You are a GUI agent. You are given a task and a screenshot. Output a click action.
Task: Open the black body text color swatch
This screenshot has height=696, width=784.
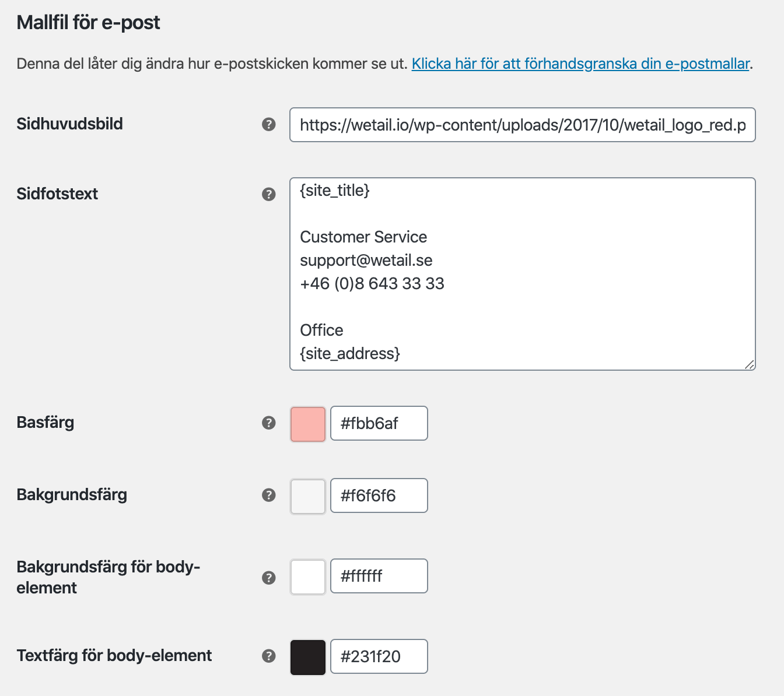pyautogui.click(x=308, y=657)
